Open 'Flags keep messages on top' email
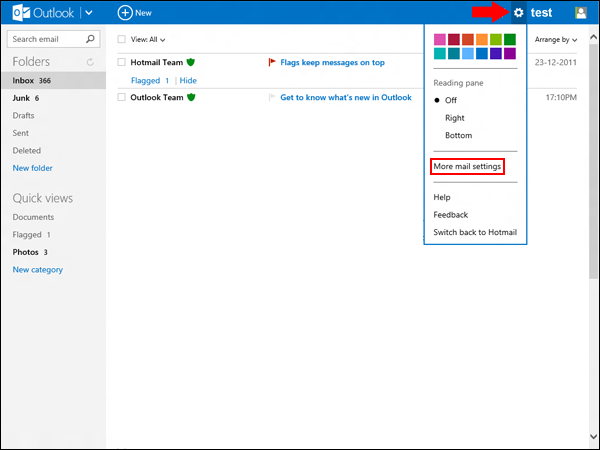The image size is (600, 450). point(333,62)
